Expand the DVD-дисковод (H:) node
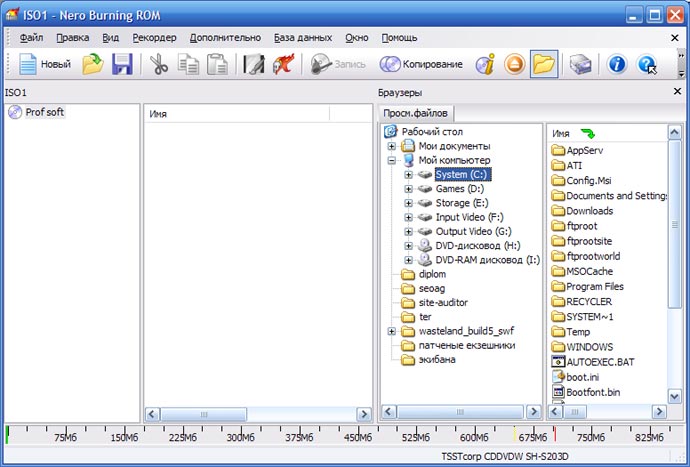 pyautogui.click(x=408, y=246)
